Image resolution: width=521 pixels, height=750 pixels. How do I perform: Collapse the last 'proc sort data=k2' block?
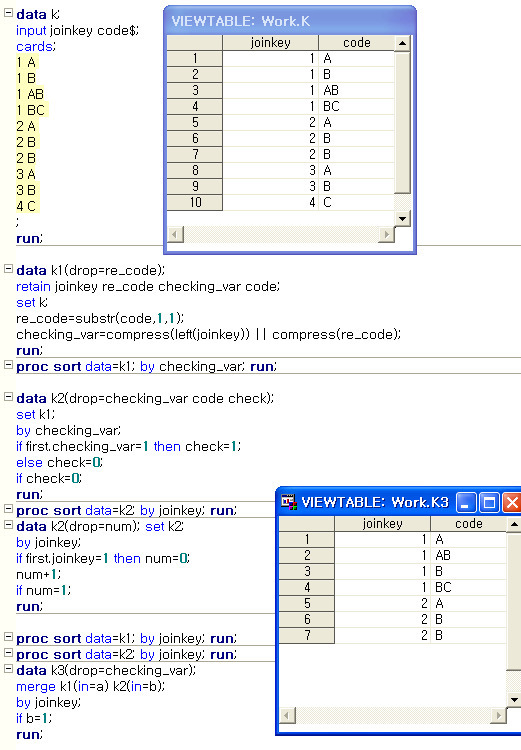(x=8, y=653)
